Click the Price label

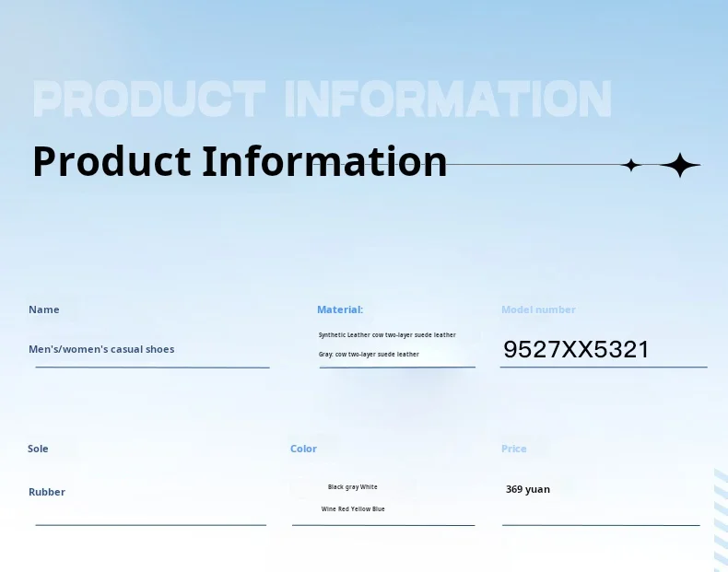point(513,449)
